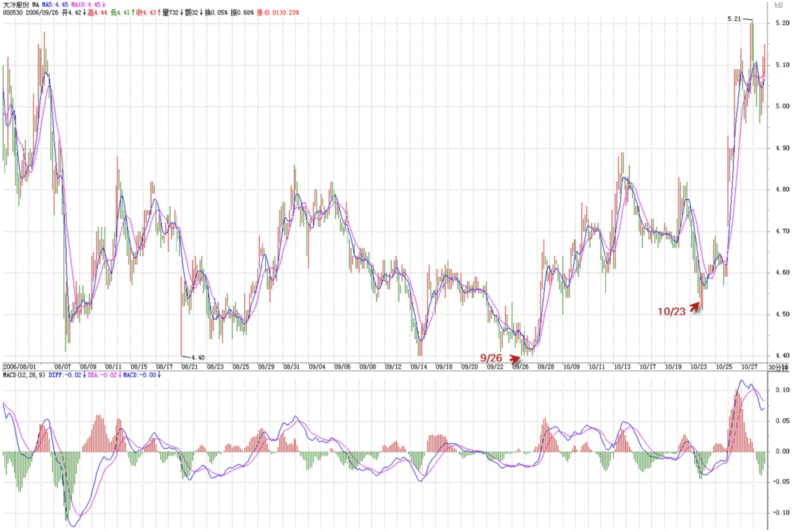The height and width of the screenshot is (532, 793).
Task: Click the MA5:4.45 legend text
Action: 55,4
